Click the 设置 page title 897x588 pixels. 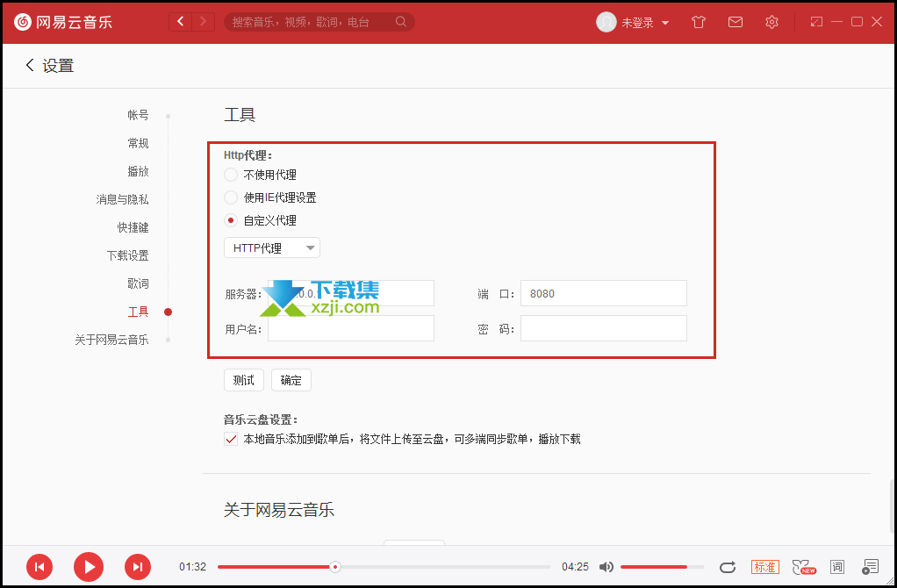(58, 66)
